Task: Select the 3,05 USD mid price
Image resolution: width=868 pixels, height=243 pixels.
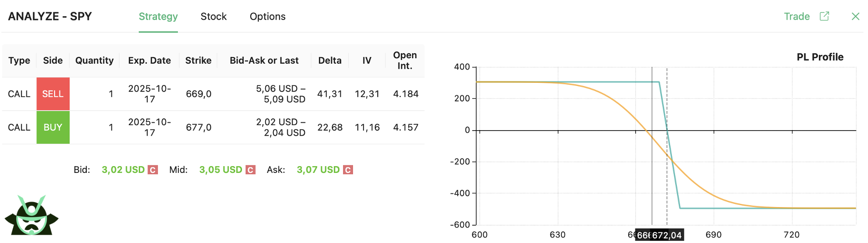Action: click(x=221, y=170)
